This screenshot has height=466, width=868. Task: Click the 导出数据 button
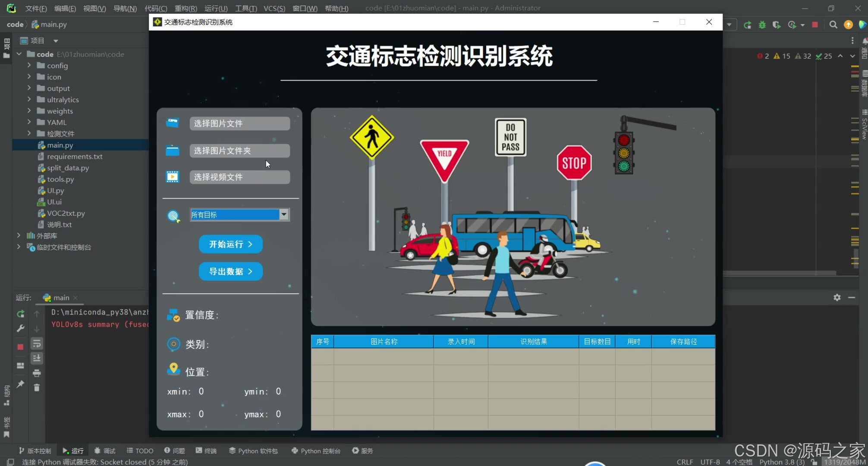tap(230, 271)
